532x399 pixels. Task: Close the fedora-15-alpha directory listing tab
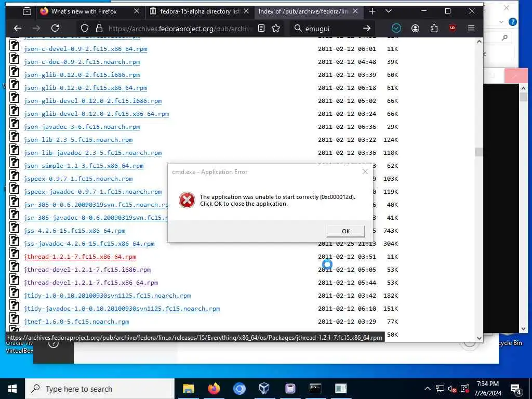tap(246, 11)
